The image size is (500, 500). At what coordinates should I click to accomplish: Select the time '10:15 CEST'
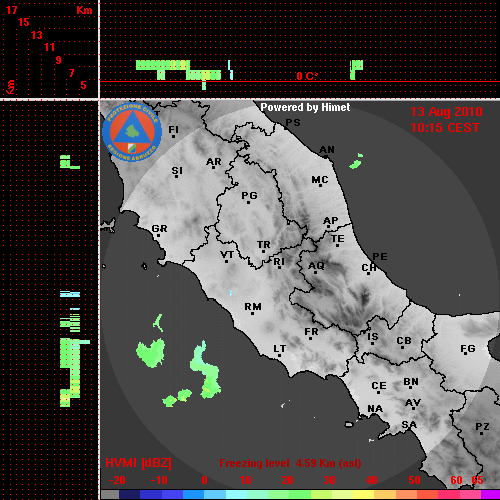445,128
